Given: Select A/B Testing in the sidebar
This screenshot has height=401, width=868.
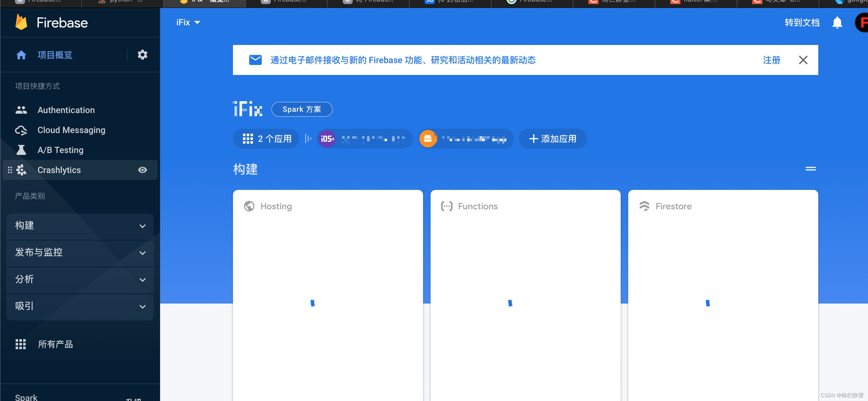Looking at the screenshot, I should point(60,150).
